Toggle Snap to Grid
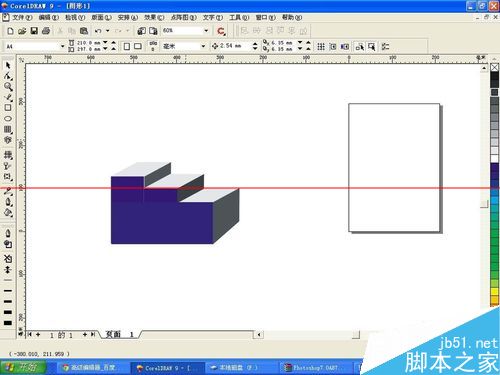 (x=321, y=47)
